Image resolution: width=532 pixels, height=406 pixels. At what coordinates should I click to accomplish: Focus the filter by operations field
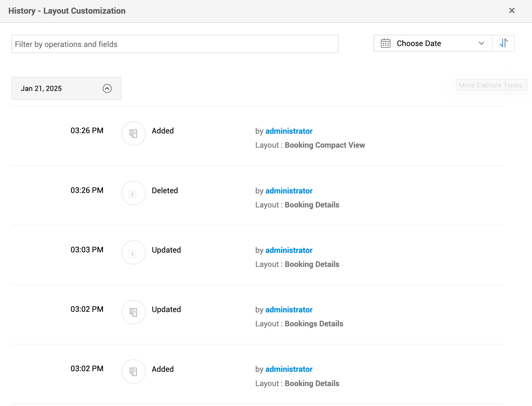(175, 44)
